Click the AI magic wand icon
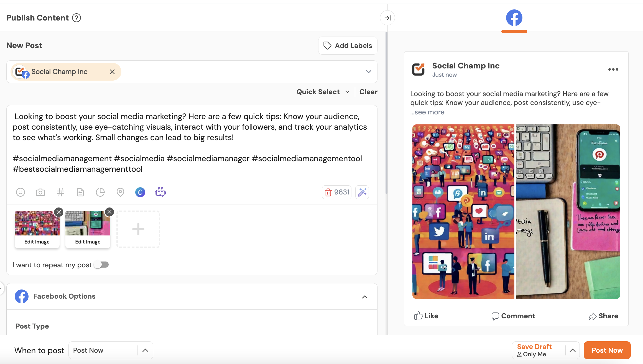The height and width of the screenshot is (364, 643). 362,192
